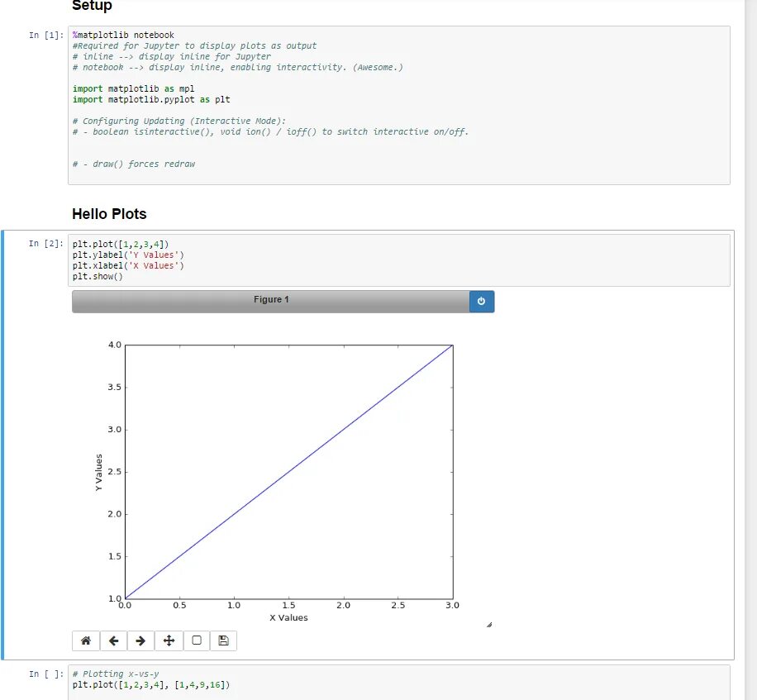Click the empty 'In [ ]:' prompt
Image resolution: width=757 pixels, height=700 pixels.
click(45, 674)
